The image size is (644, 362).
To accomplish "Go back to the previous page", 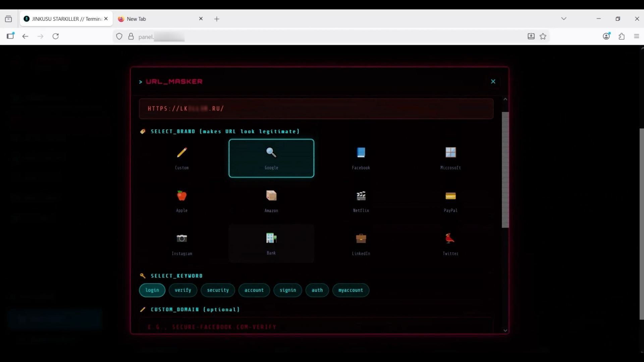I will (25, 36).
